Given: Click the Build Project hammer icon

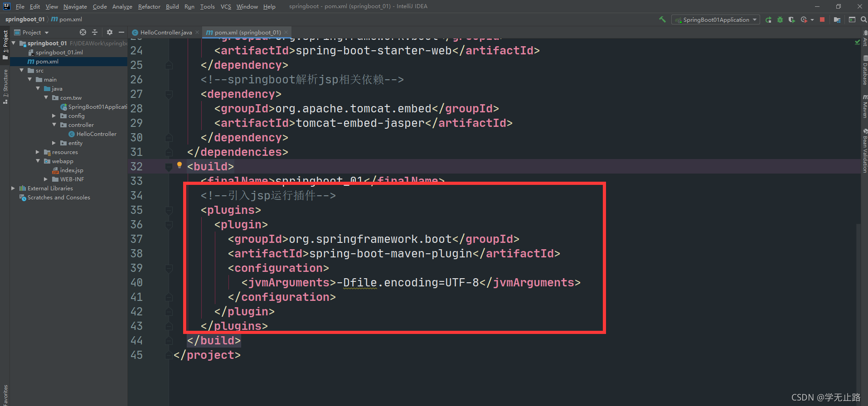Looking at the screenshot, I should point(662,19).
